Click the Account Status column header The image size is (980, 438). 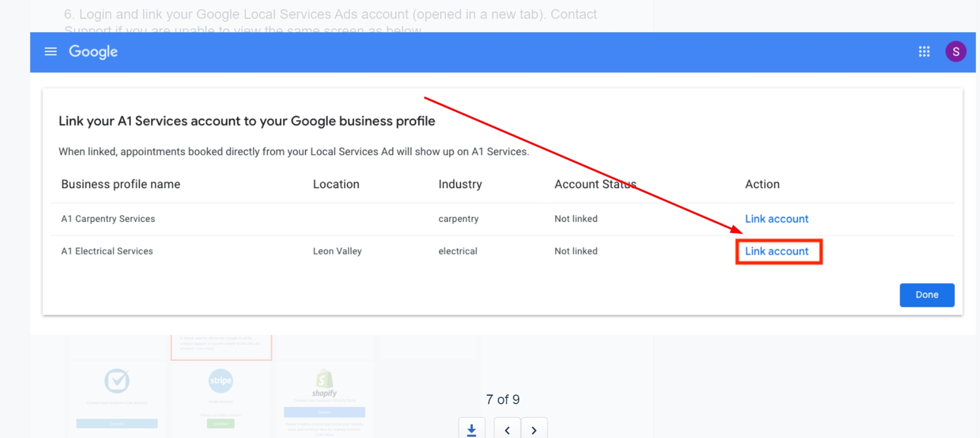click(x=595, y=184)
